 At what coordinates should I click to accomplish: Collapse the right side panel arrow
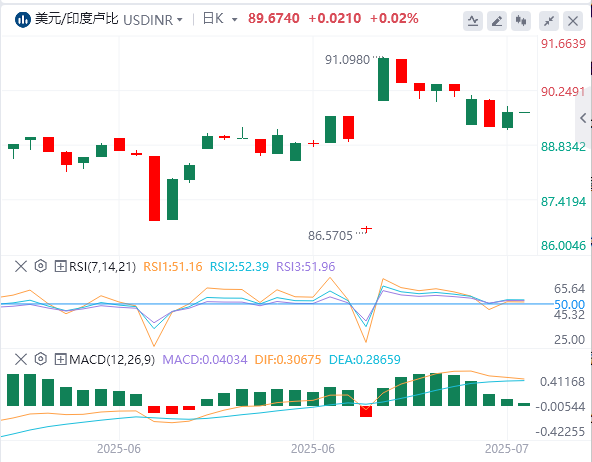583,118
